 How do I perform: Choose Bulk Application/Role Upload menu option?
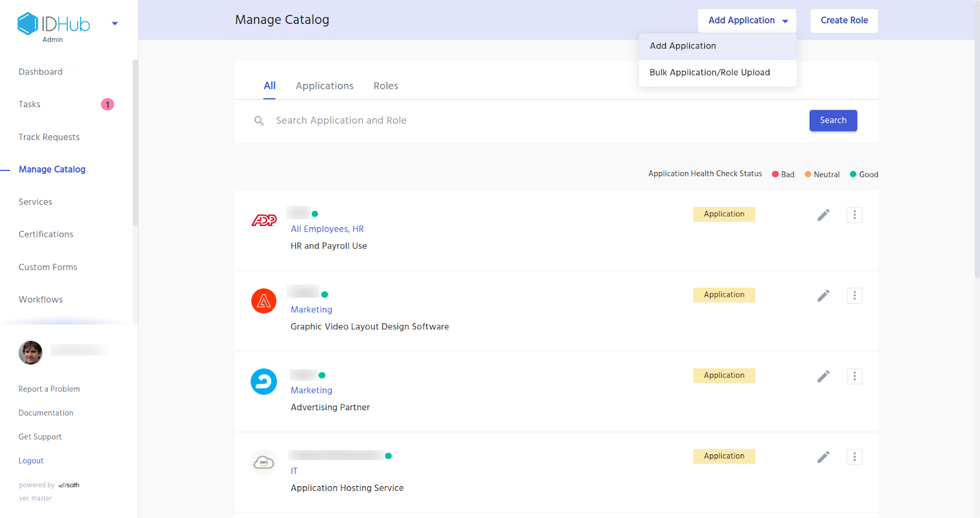tap(709, 72)
